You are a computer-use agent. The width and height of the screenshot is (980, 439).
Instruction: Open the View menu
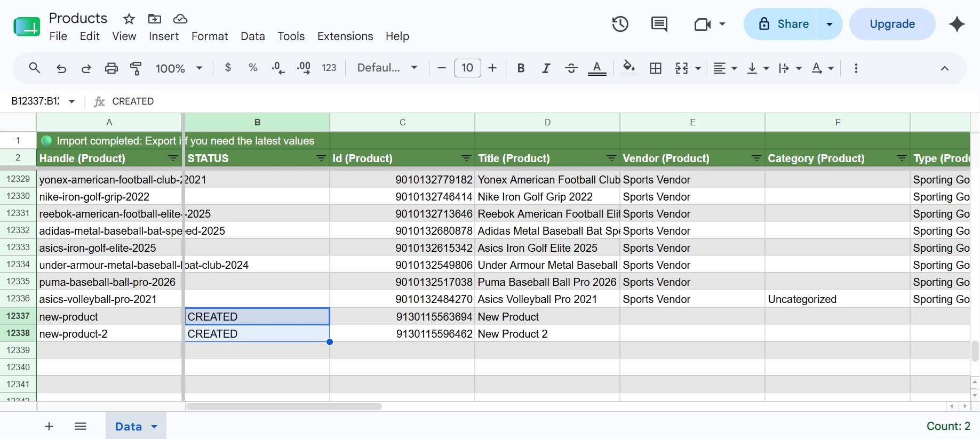click(x=124, y=36)
